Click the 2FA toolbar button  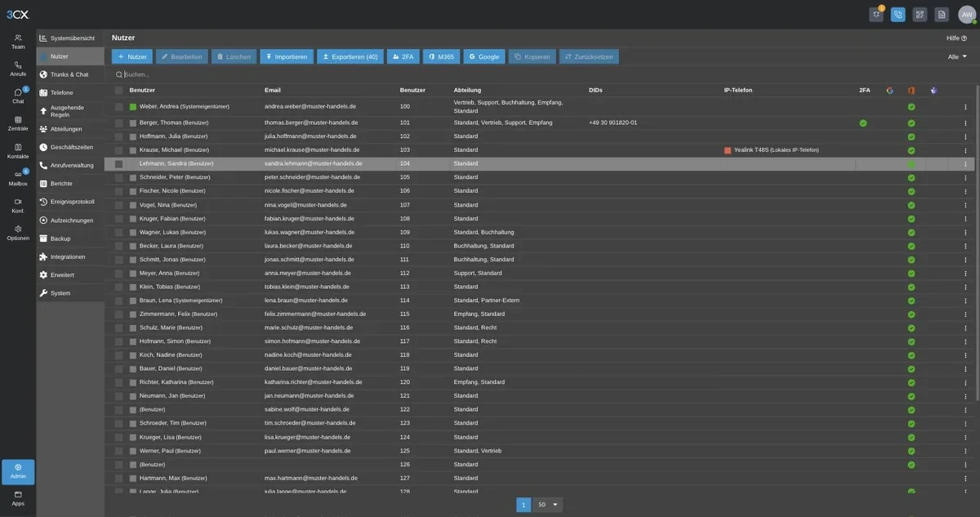(x=403, y=56)
